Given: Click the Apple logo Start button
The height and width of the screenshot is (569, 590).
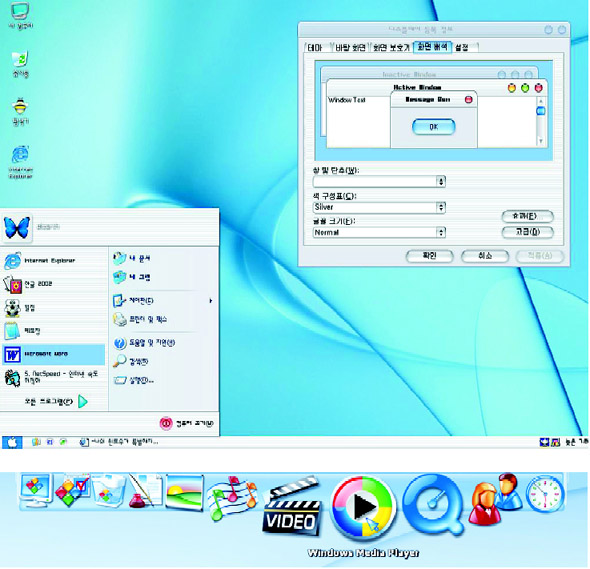Looking at the screenshot, I should tap(12, 443).
